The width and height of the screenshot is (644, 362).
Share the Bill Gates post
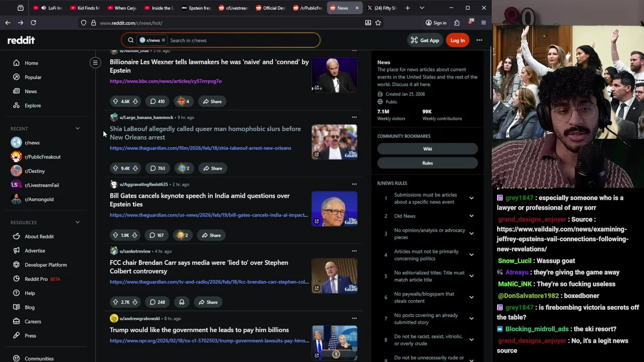click(211, 235)
